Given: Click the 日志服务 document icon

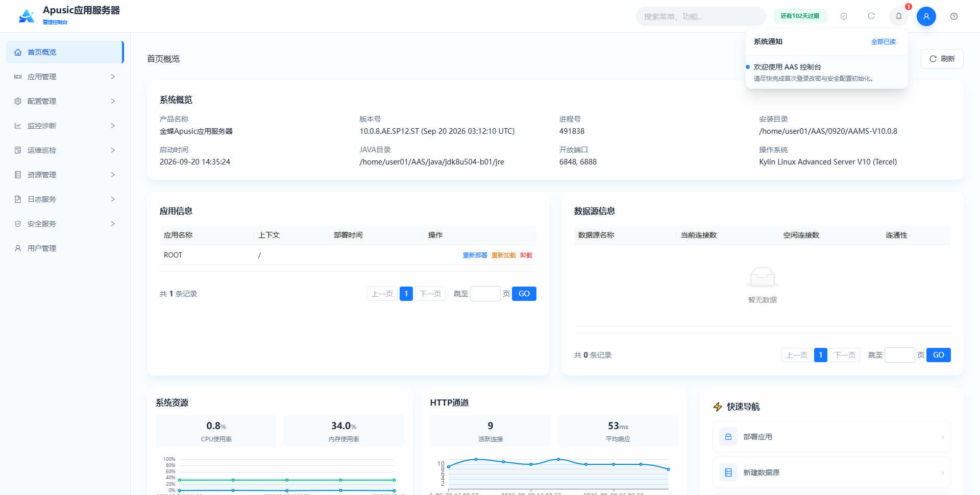Looking at the screenshot, I should point(18,199).
